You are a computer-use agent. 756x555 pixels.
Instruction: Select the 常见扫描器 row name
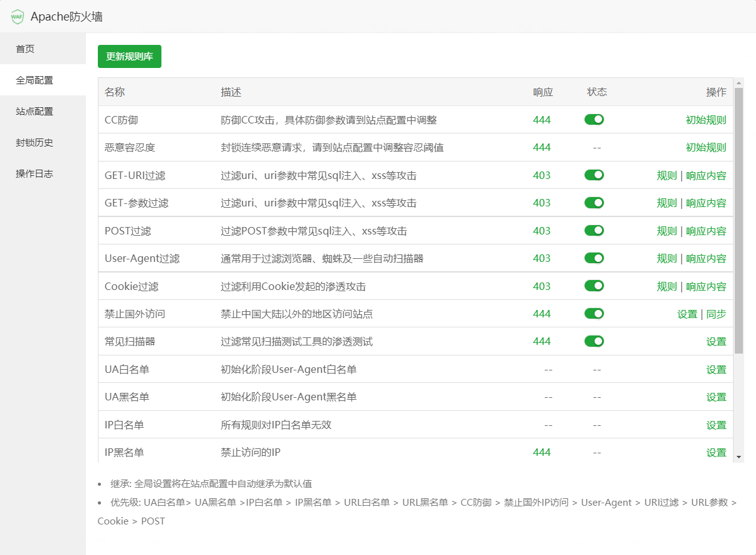pos(130,342)
